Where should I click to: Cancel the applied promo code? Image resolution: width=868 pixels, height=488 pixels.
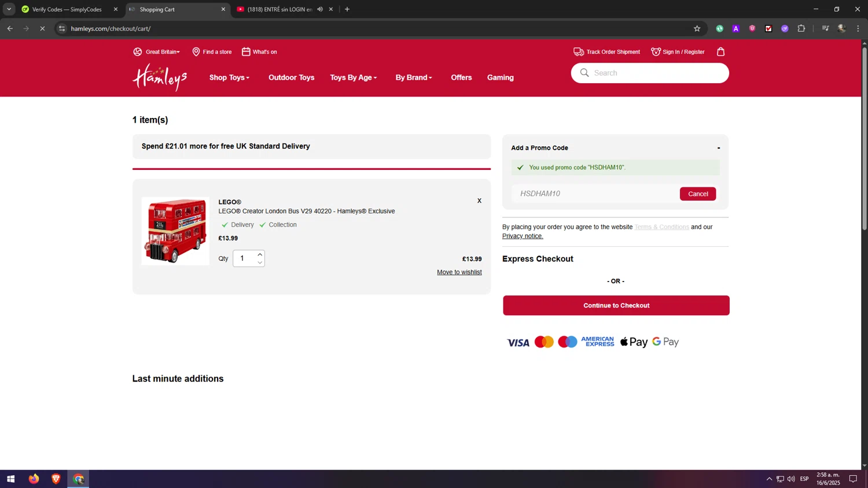pyautogui.click(x=698, y=194)
